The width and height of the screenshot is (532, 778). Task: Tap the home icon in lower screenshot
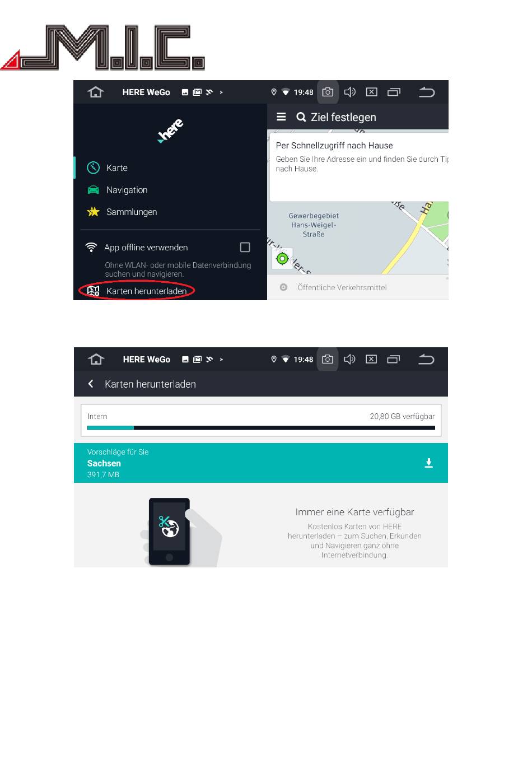(96, 359)
